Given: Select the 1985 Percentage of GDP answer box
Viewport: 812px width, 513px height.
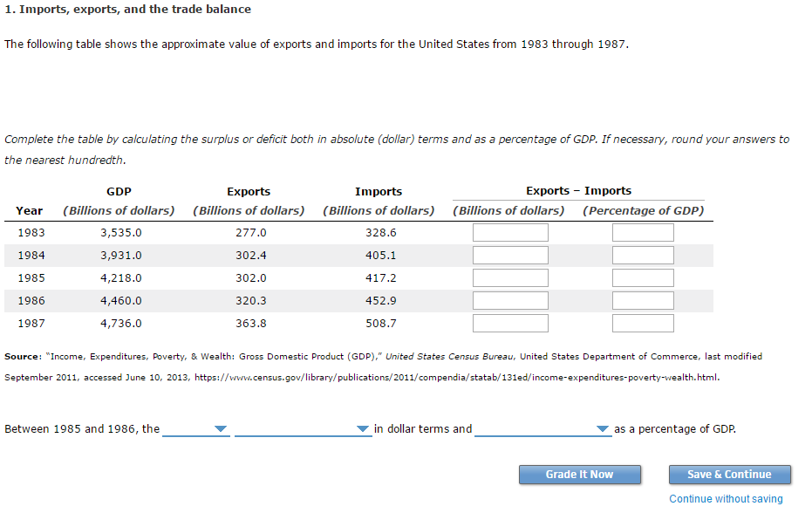Looking at the screenshot, I should point(643,277).
